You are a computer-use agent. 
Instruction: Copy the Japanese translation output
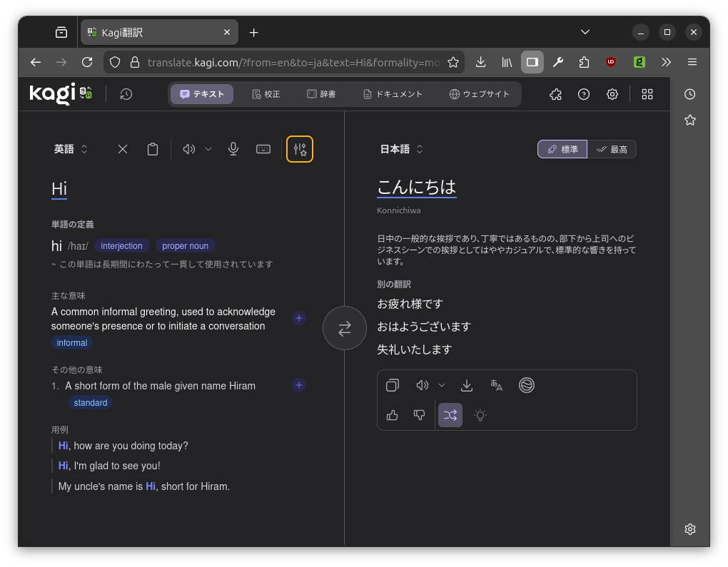[x=392, y=385]
